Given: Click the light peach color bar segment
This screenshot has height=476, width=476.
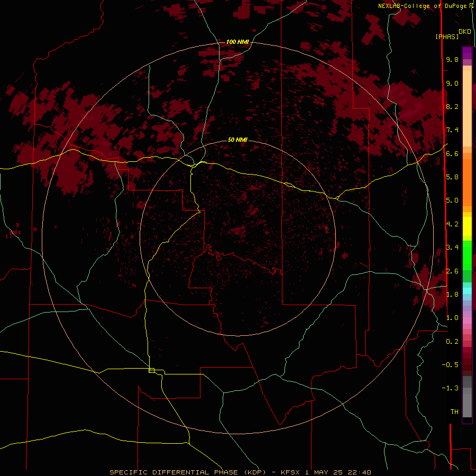Looking at the screenshot, I should click(x=467, y=109).
